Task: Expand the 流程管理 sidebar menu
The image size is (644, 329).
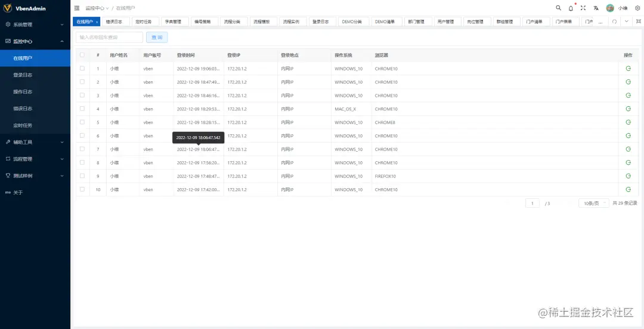Action: (35, 159)
